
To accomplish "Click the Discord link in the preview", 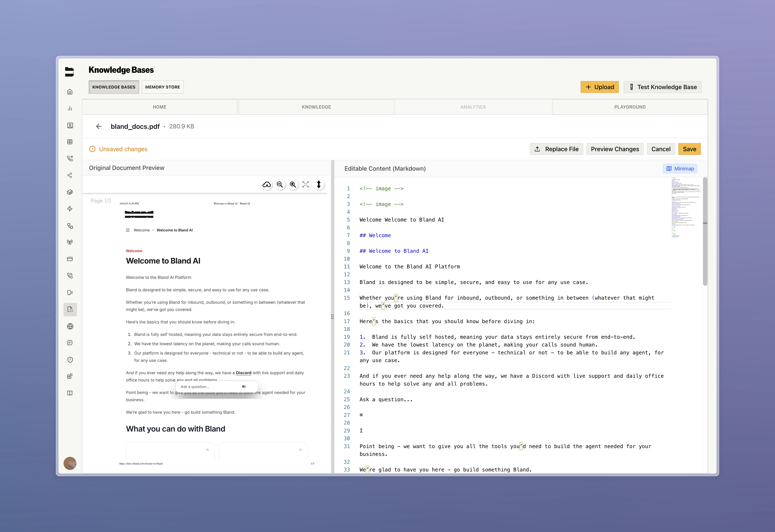I will (243, 373).
